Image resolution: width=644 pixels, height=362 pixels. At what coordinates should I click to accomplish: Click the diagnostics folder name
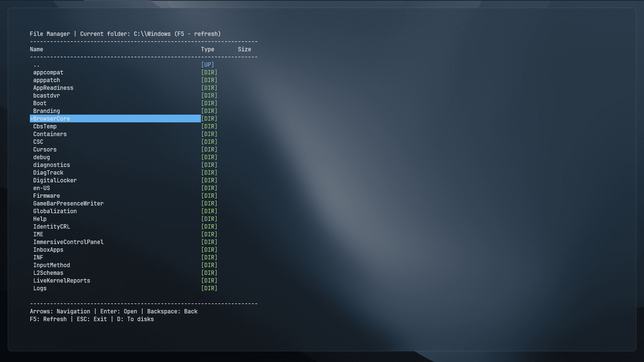(x=52, y=165)
